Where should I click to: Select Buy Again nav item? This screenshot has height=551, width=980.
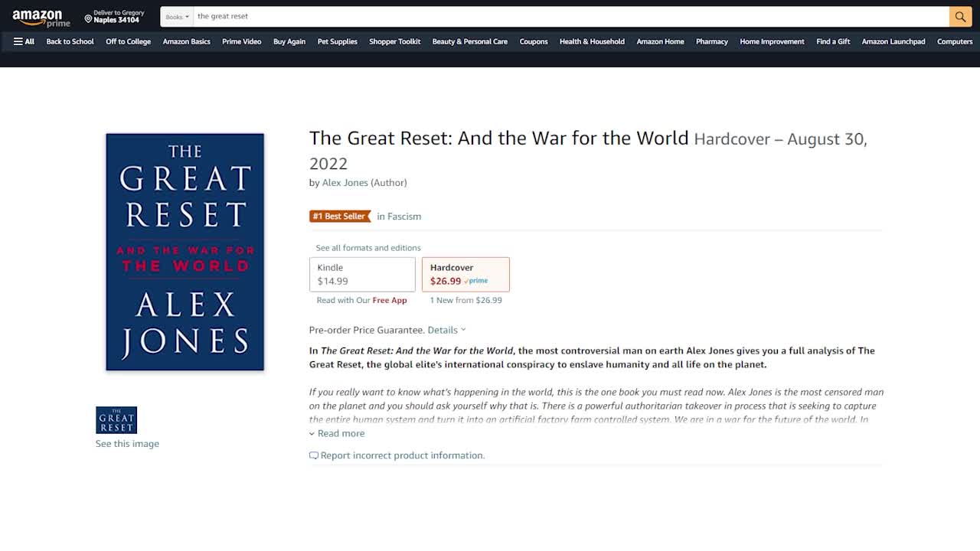[x=289, y=41]
